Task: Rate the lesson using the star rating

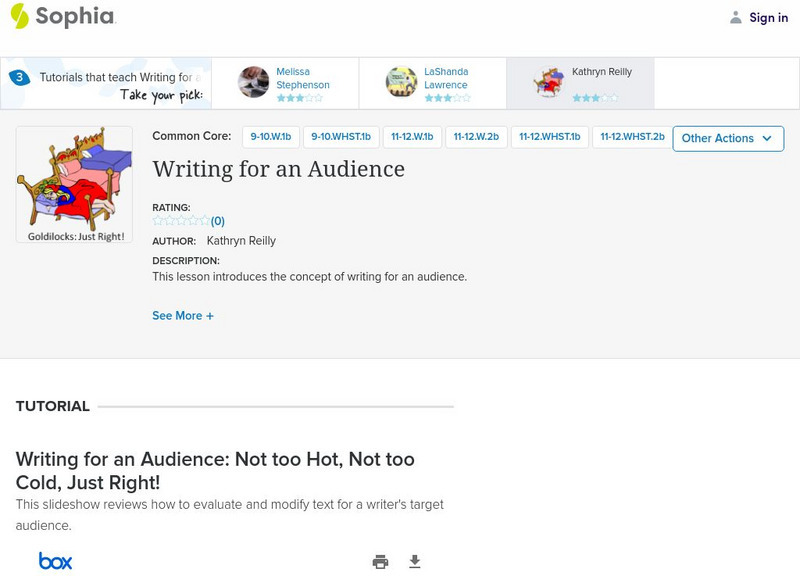Action: (x=181, y=221)
